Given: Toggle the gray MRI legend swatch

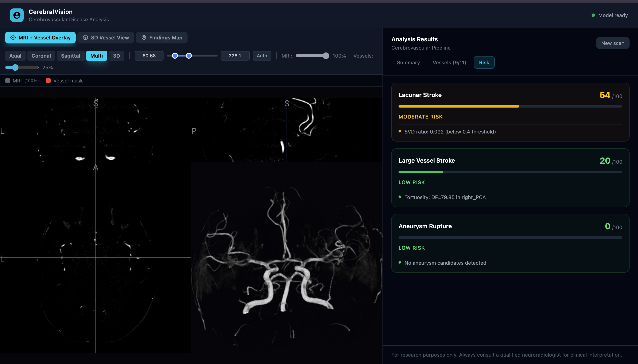Looking at the screenshot, I should [8, 81].
